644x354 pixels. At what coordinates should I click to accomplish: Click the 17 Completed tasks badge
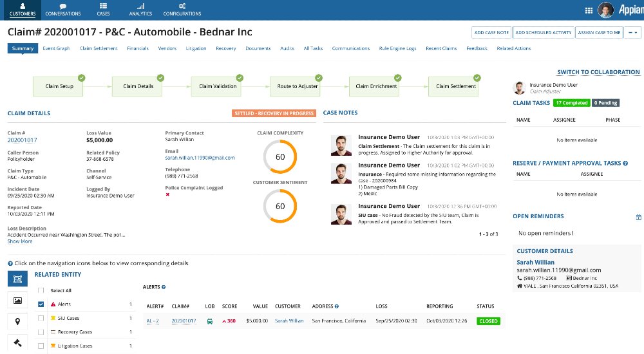(572, 103)
